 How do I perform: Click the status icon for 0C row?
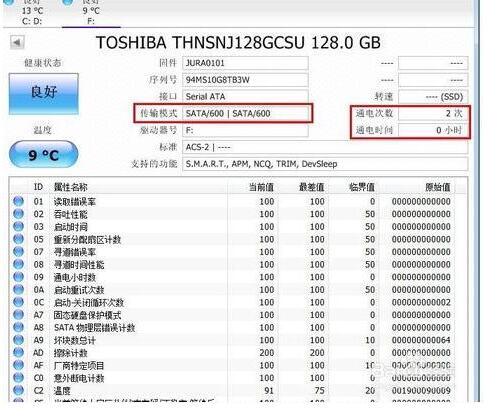click(x=18, y=302)
